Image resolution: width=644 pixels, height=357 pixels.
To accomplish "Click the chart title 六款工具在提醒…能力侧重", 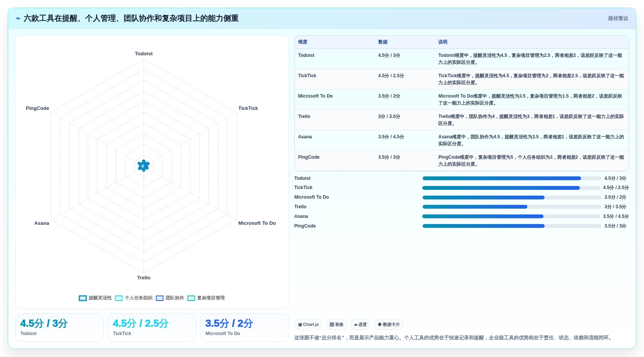I will pyautogui.click(x=131, y=18).
